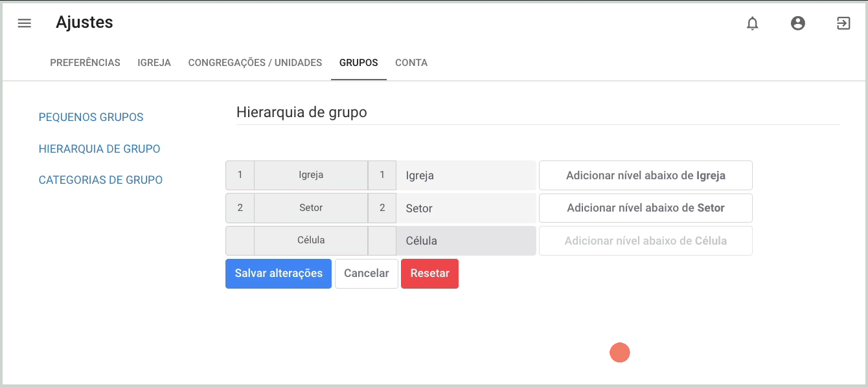Go to the Conta tab

(x=411, y=63)
